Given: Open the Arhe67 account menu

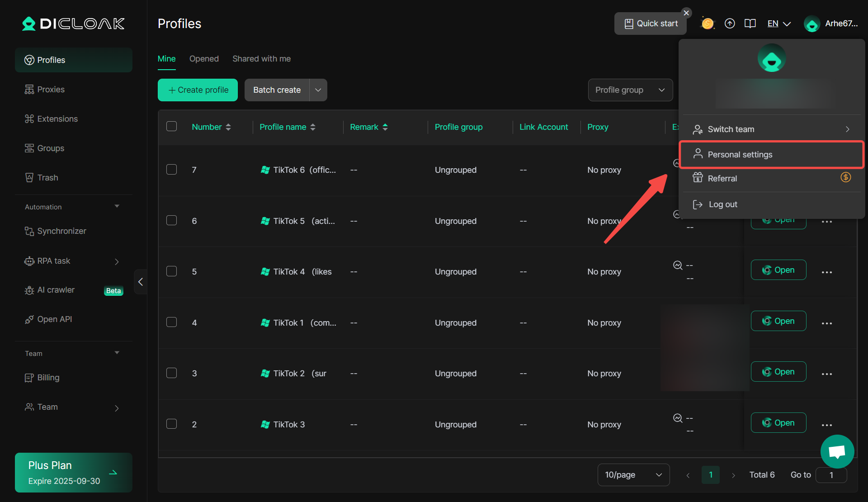Looking at the screenshot, I should coord(831,24).
